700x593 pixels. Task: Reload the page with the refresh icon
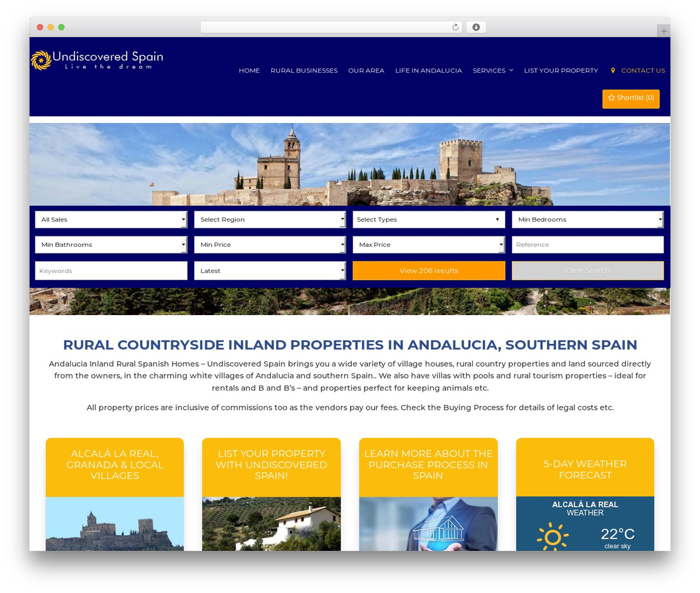[456, 27]
